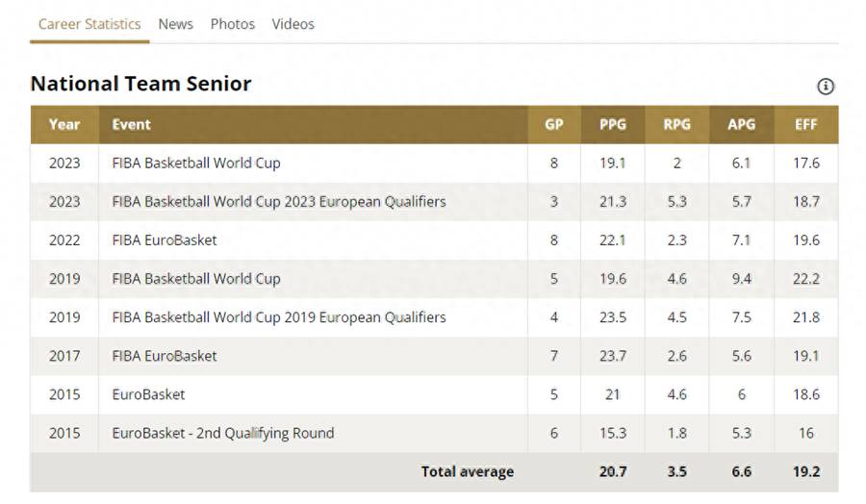Select the PPG column header

pyautogui.click(x=613, y=125)
